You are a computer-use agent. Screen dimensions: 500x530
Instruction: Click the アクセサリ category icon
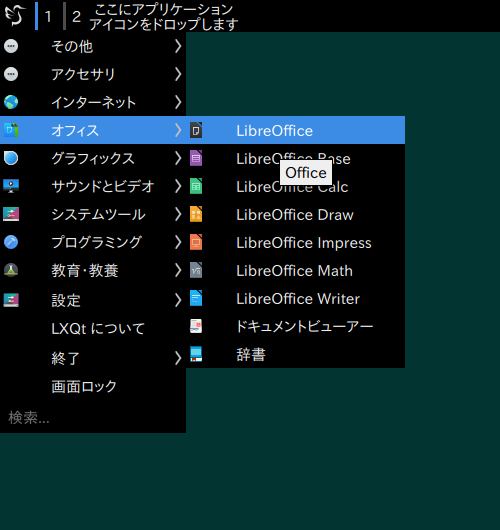pyautogui.click(x=11, y=74)
